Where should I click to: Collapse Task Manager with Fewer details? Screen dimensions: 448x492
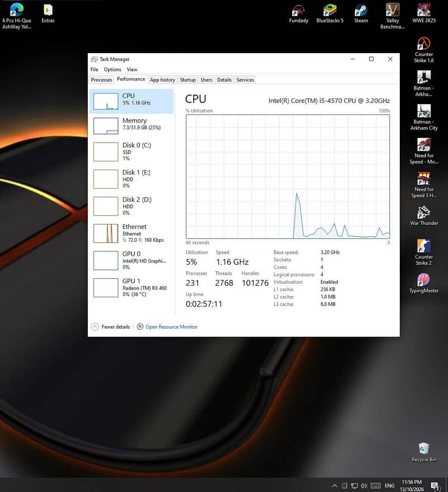[x=110, y=327]
